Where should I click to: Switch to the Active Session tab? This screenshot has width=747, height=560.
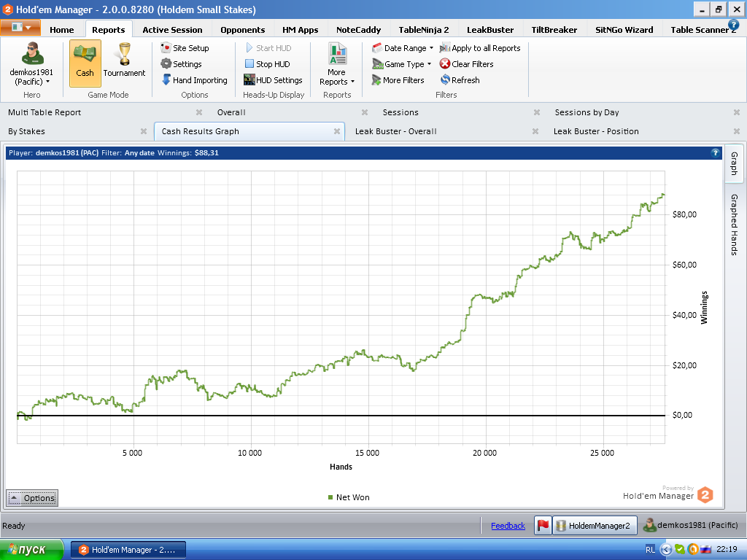pos(172,29)
